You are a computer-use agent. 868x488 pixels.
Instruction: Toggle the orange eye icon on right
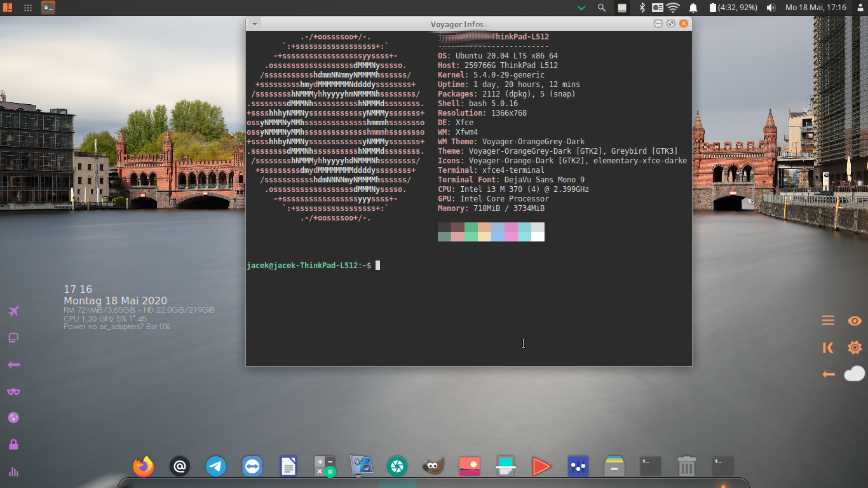coord(855,321)
